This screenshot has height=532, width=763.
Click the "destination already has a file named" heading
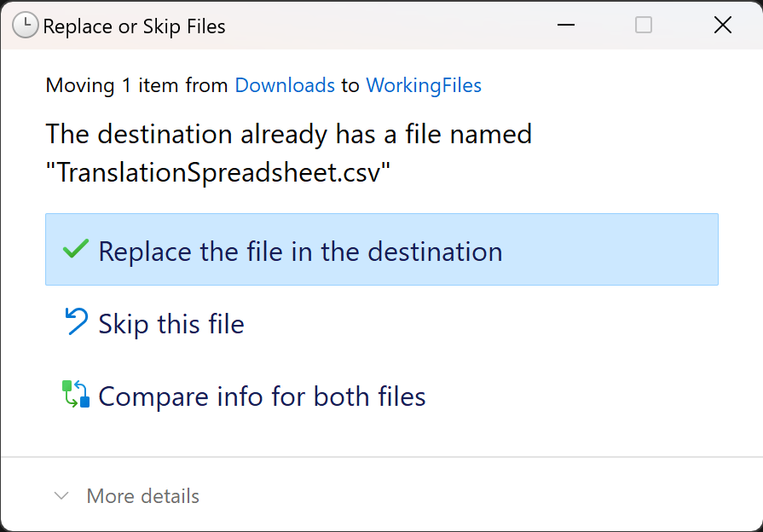[x=288, y=134]
